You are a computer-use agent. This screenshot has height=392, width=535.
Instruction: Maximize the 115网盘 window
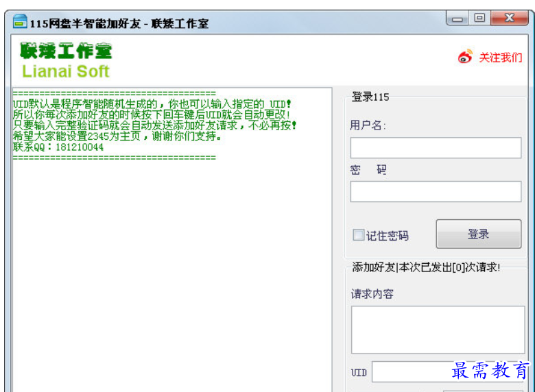479,18
